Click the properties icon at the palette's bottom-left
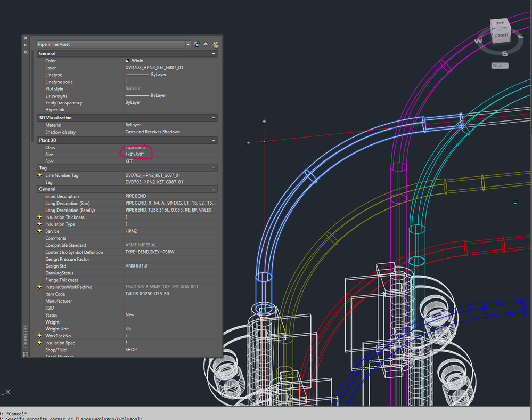 [x=26, y=354]
